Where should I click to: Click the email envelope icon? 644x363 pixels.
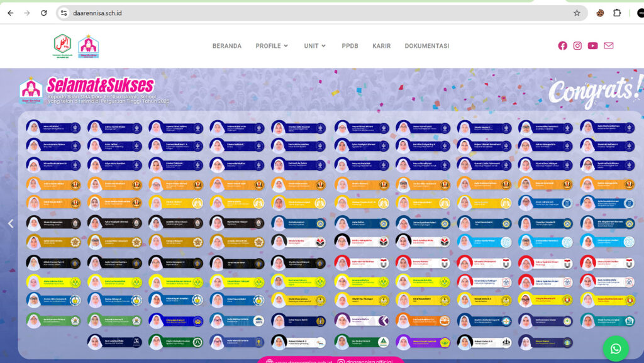tap(608, 46)
